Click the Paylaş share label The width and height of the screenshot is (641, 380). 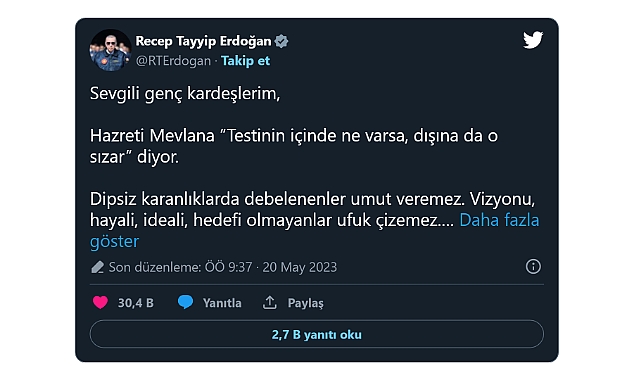click(x=305, y=303)
